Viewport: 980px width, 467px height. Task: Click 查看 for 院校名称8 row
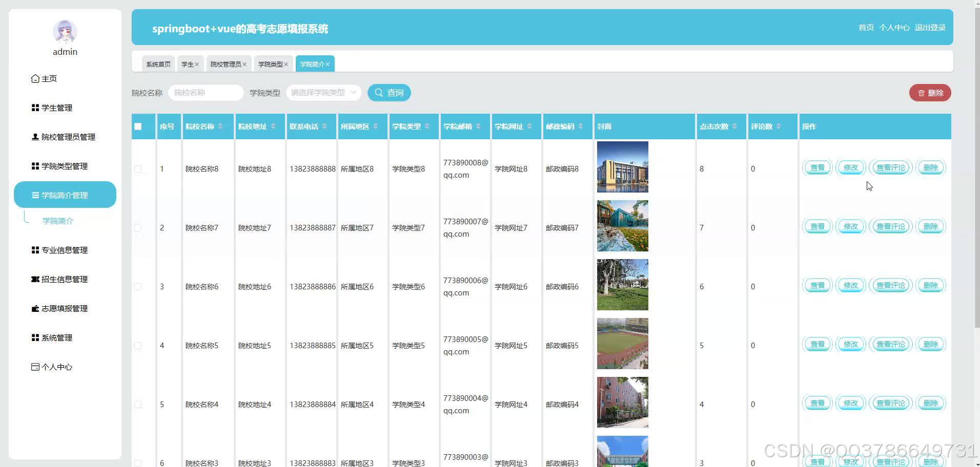(x=818, y=168)
